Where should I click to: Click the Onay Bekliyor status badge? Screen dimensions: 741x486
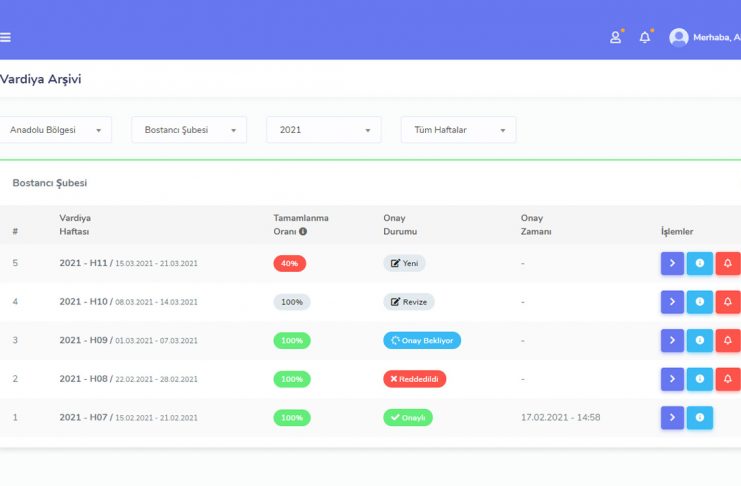point(422,340)
